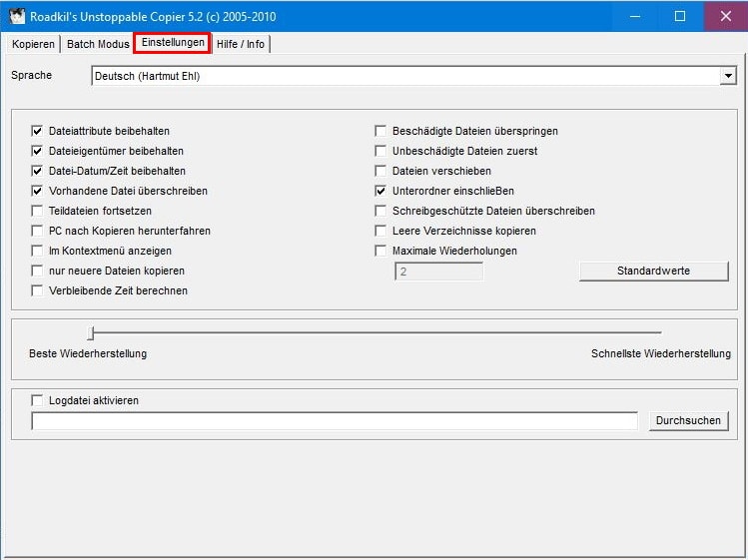748x560 pixels.
Task: Click the cat app icon in title bar
Action: (x=17, y=16)
